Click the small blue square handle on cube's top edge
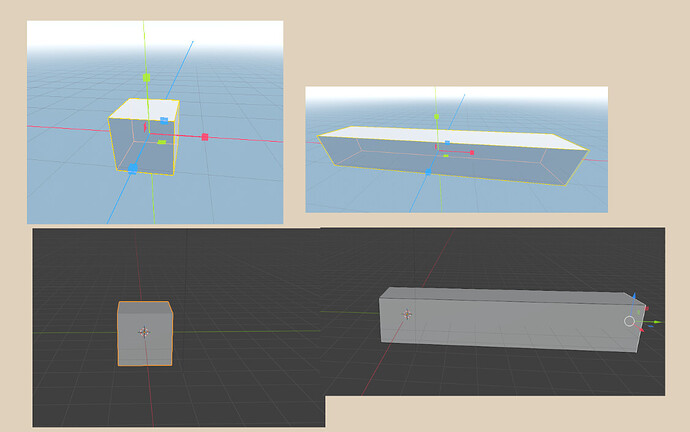Screen dimensions: 690x432 pyautogui.click(x=164, y=120)
